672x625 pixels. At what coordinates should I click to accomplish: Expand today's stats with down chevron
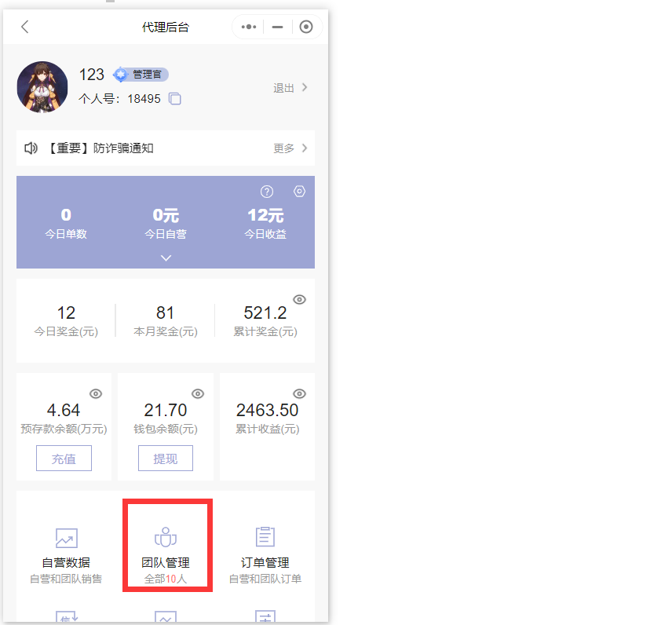(x=166, y=258)
